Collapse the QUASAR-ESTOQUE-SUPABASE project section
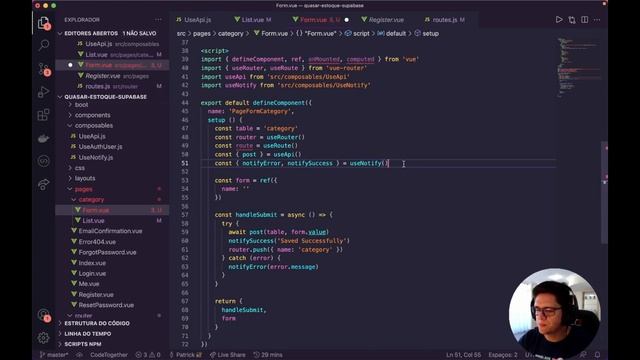The width and height of the screenshot is (640, 360). tap(105, 97)
